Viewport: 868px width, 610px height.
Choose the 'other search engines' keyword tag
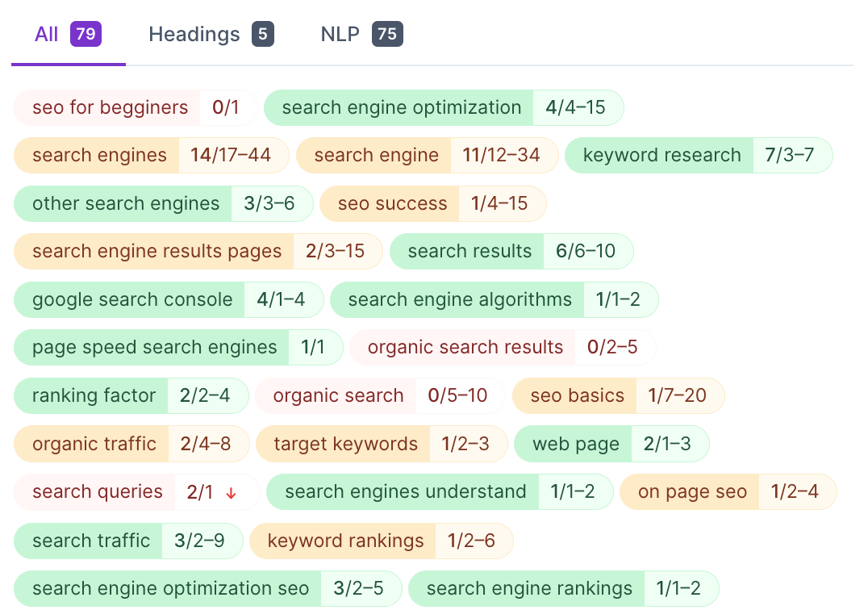[126, 204]
